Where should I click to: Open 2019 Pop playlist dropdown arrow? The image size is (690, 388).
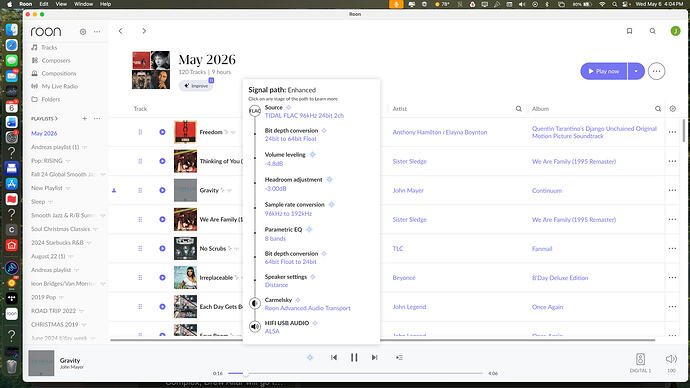coord(61,297)
